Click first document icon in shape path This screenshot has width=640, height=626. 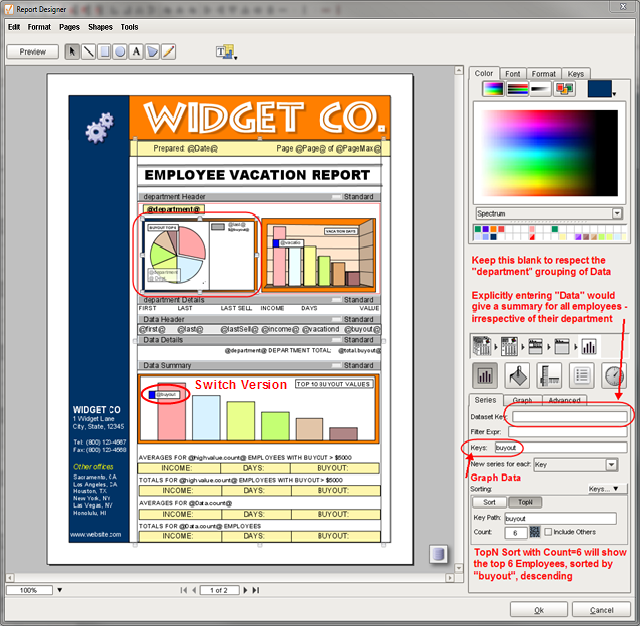click(x=482, y=346)
